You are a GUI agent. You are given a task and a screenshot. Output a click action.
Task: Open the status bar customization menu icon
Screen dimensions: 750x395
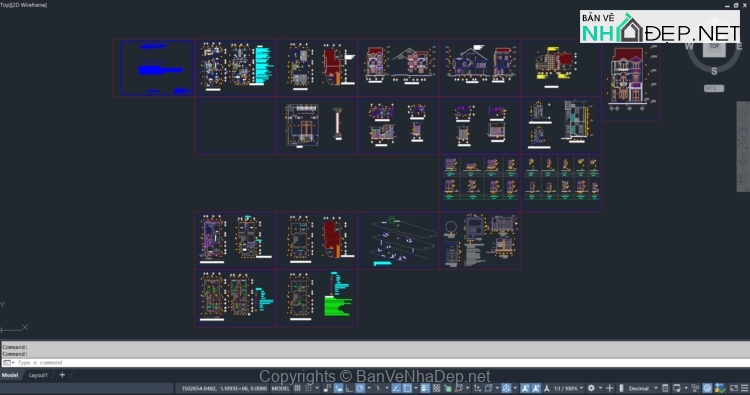744,388
